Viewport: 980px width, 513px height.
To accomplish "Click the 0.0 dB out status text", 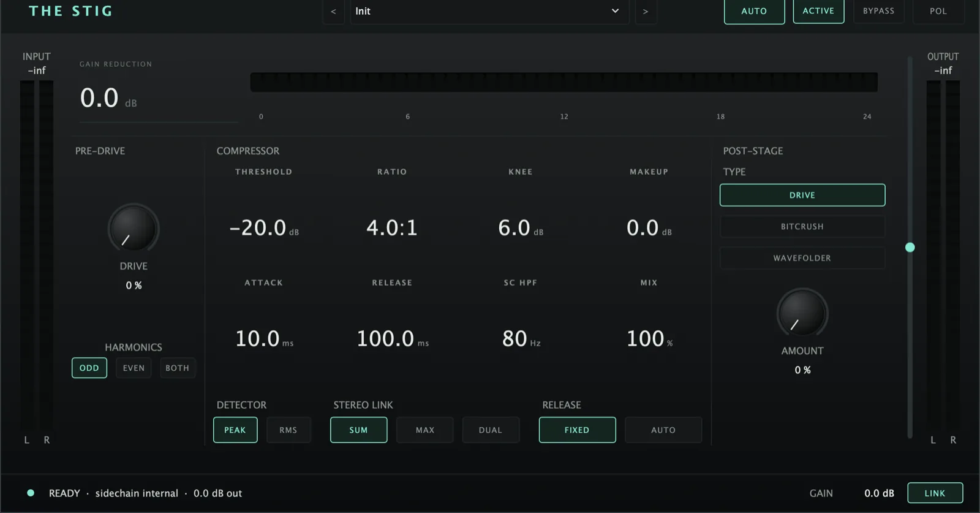I will tap(217, 493).
